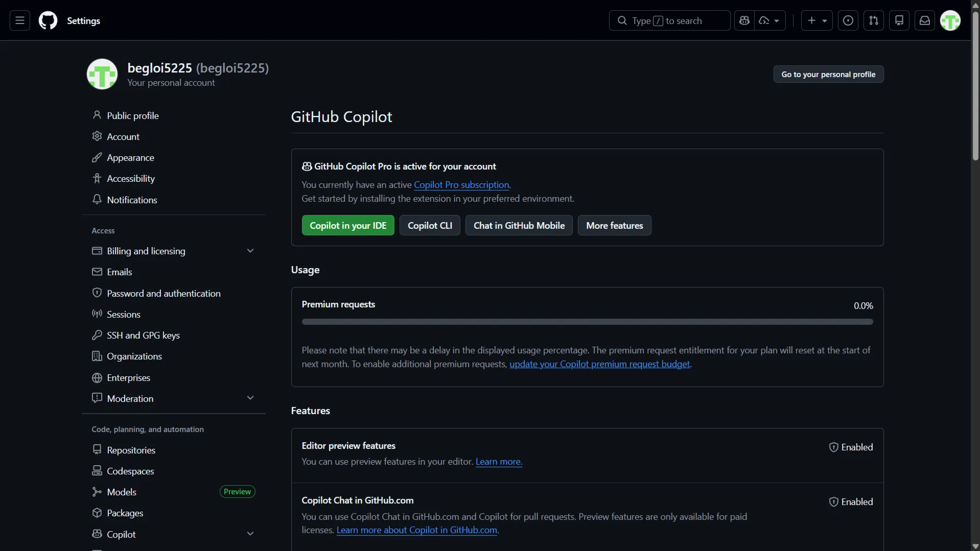This screenshot has width=980, height=551.
Task: Open the agents dropdown beside Copilot icon
Action: 769,20
